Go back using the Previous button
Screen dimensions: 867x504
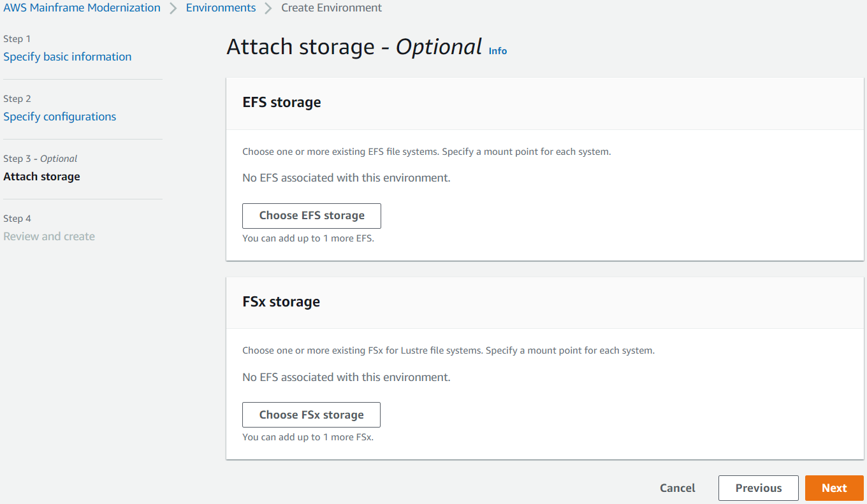pos(758,487)
